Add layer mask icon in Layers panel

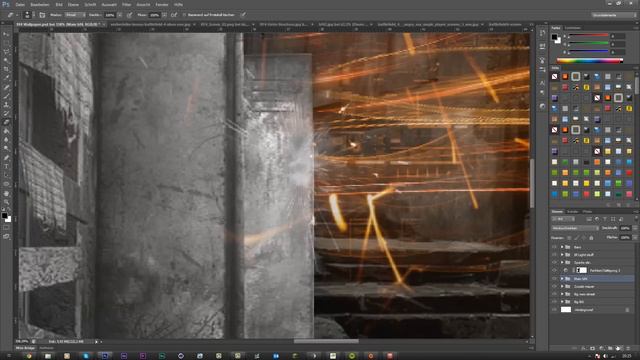pyautogui.click(x=593, y=348)
